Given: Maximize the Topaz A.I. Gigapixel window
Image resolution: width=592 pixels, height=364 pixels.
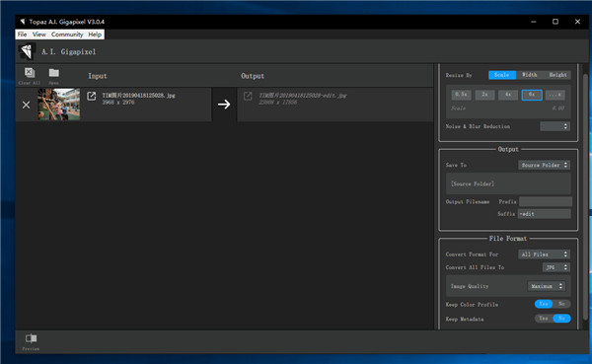Looking at the screenshot, I should (x=555, y=22).
